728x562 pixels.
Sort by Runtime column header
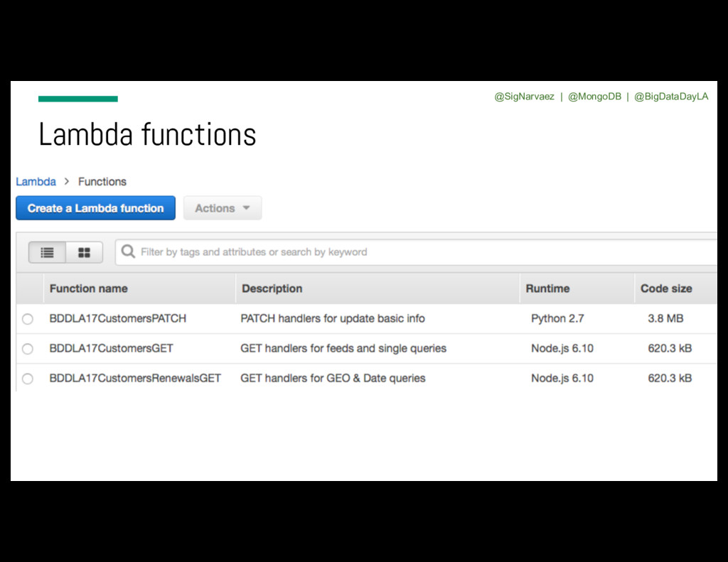[547, 288]
